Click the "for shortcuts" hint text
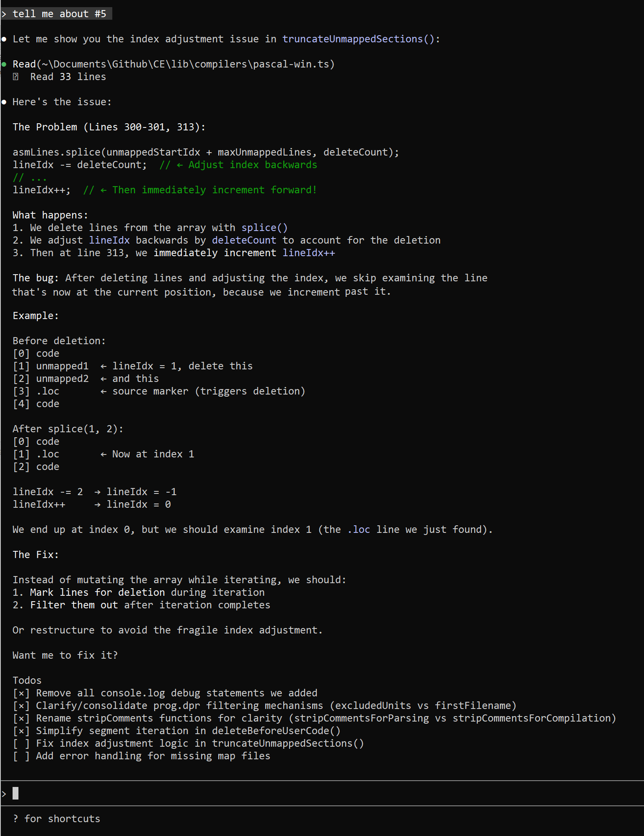This screenshot has width=644, height=836. click(62, 818)
